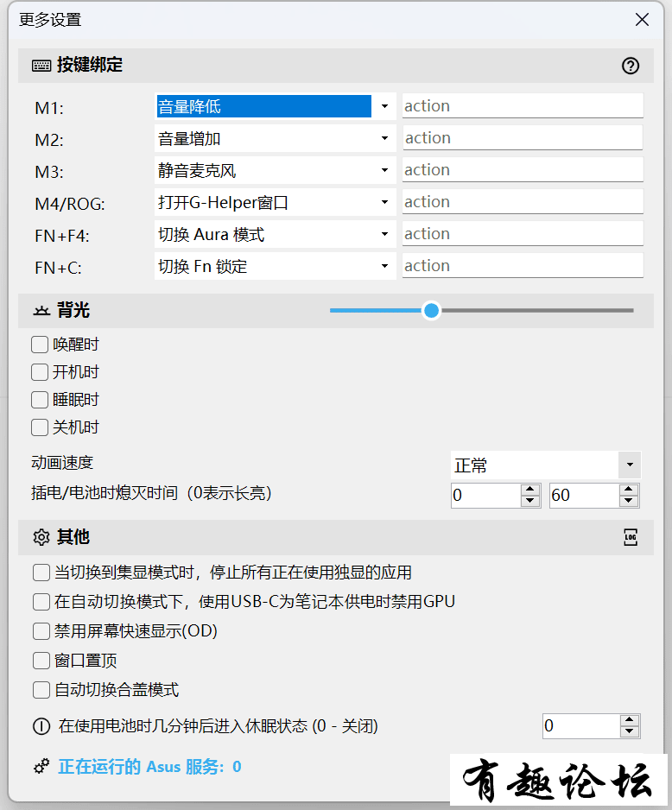Open the M1 binding dropdown

[275, 106]
